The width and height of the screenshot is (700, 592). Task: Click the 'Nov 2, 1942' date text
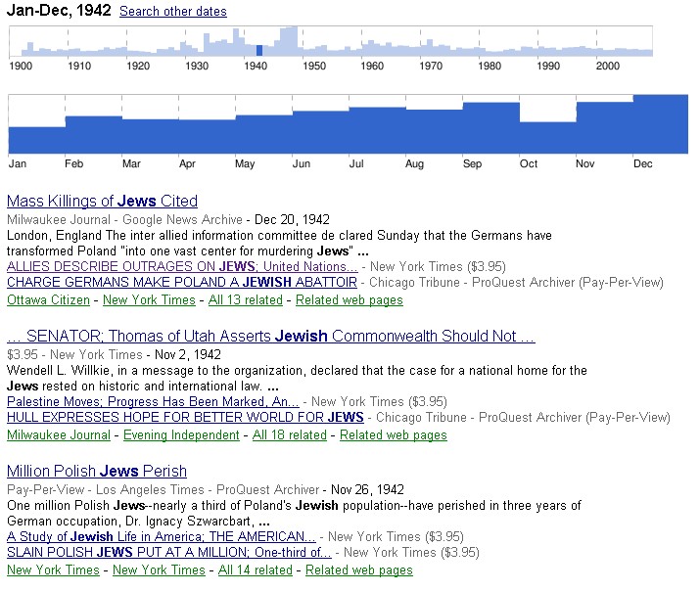pyautogui.click(x=188, y=354)
